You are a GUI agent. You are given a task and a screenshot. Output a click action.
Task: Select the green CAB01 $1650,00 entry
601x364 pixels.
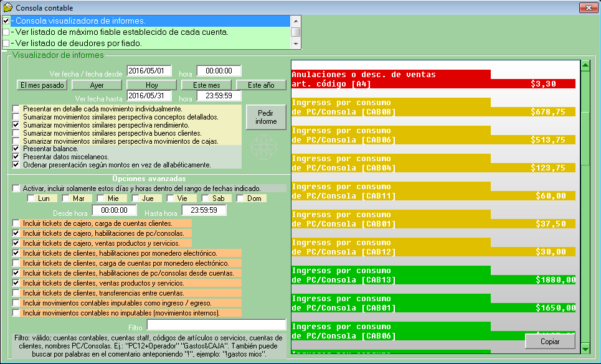click(433, 303)
